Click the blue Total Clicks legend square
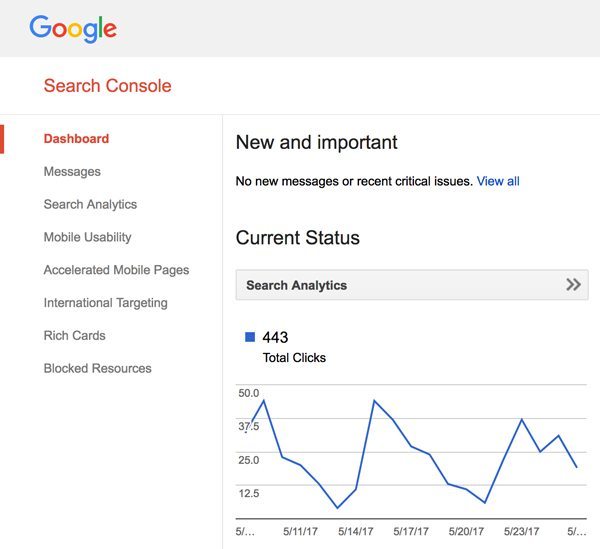The image size is (600, 549). 250,337
